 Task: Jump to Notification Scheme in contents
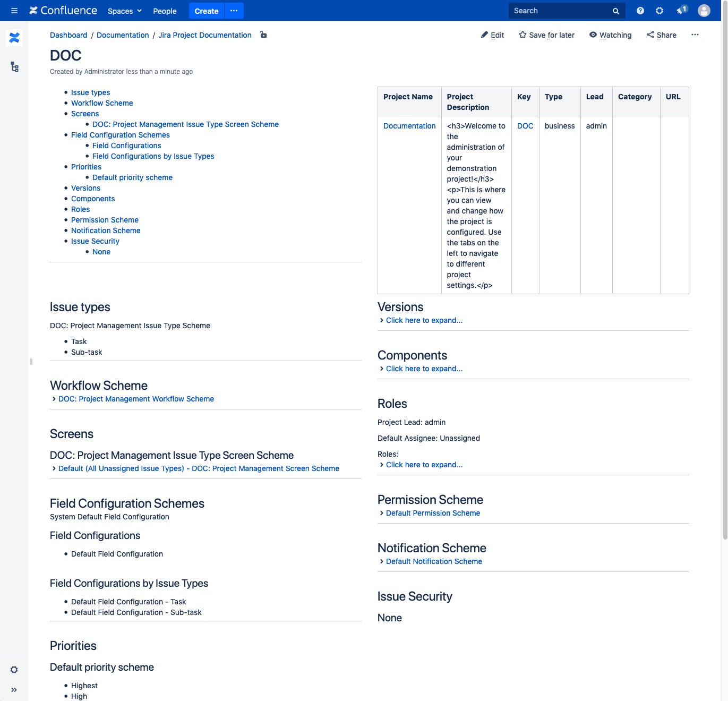click(x=106, y=230)
